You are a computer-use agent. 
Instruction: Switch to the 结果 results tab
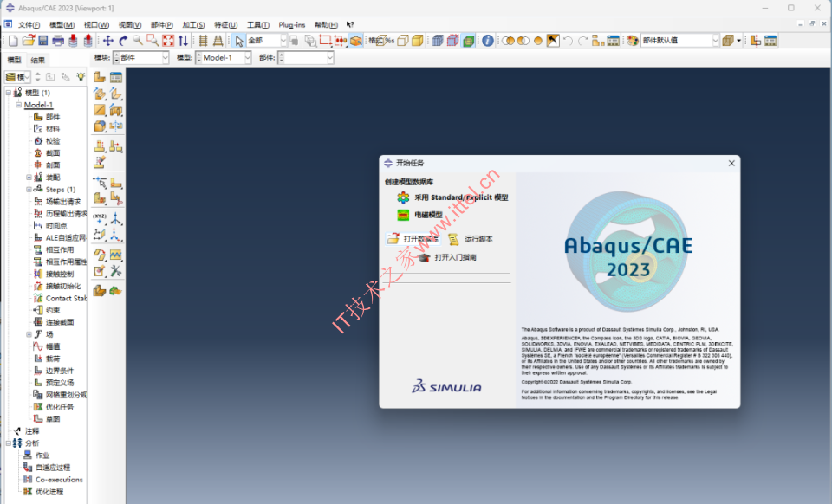pyautogui.click(x=37, y=60)
